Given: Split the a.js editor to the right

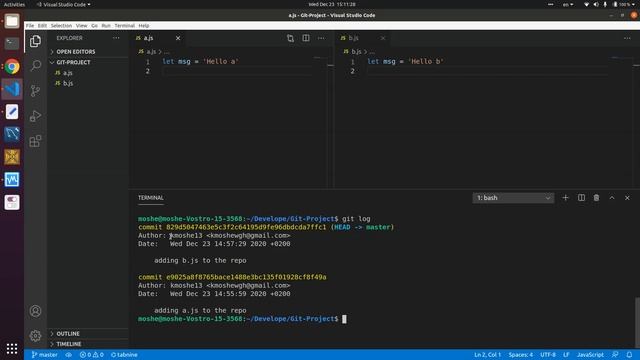Looking at the screenshot, I should point(306,38).
